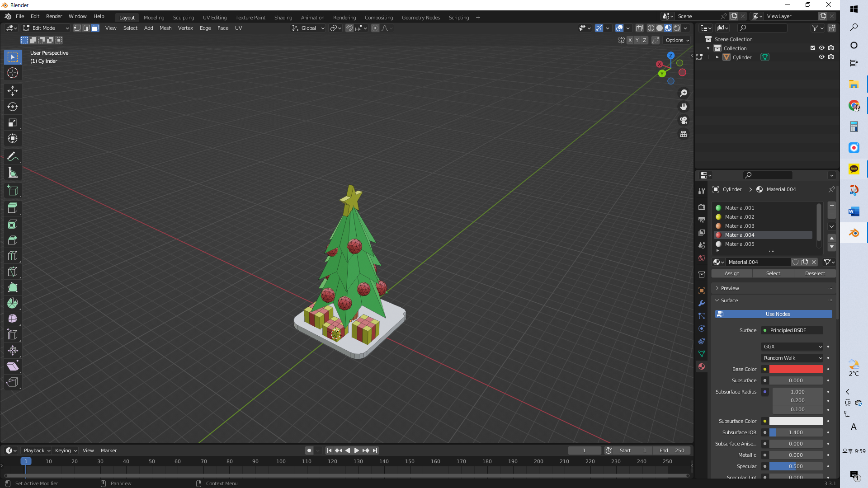Click the pan view hand icon
Image resolution: width=868 pixels, height=488 pixels.
[684, 107]
